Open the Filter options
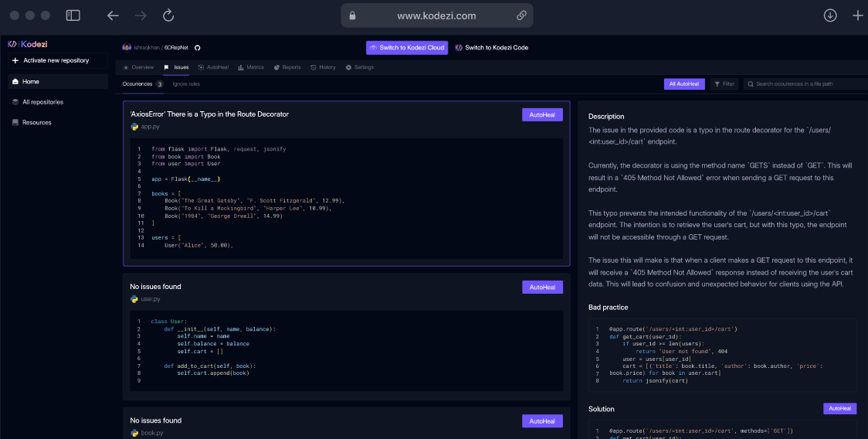This screenshot has width=868, height=439. point(724,83)
